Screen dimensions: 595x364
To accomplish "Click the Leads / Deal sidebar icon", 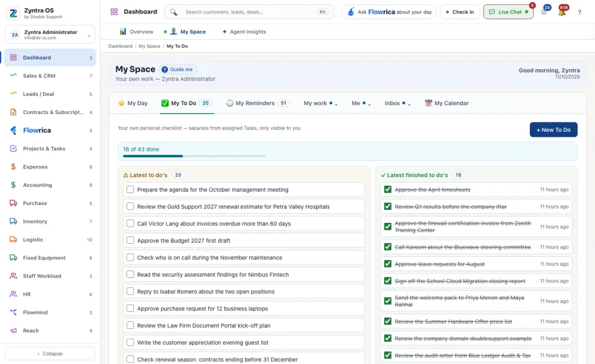I will (x=13, y=93).
